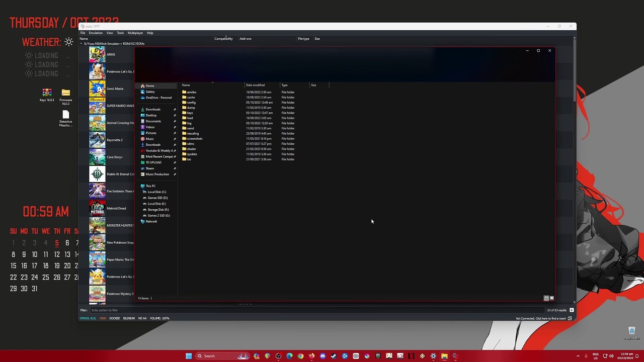Select the log folder
The width and height of the screenshot is (644, 362).
coord(189,123)
